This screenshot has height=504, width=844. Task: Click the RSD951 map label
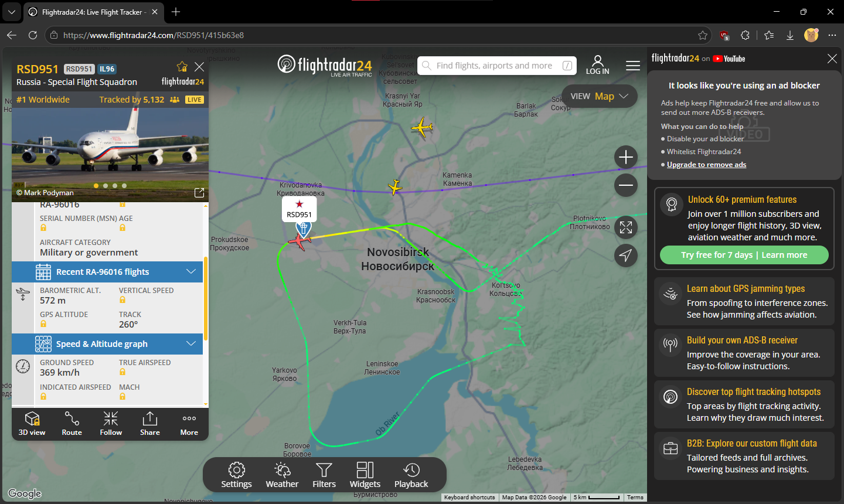[x=299, y=209]
